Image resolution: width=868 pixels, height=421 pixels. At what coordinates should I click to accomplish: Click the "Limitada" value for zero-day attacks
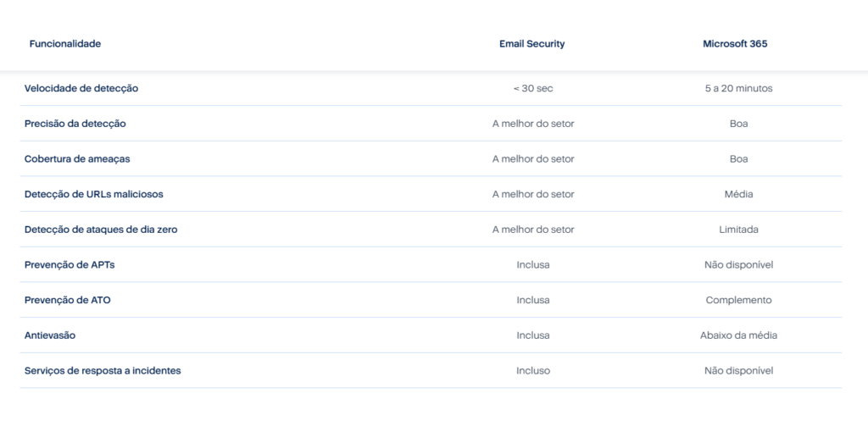click(x=738, y=230)
